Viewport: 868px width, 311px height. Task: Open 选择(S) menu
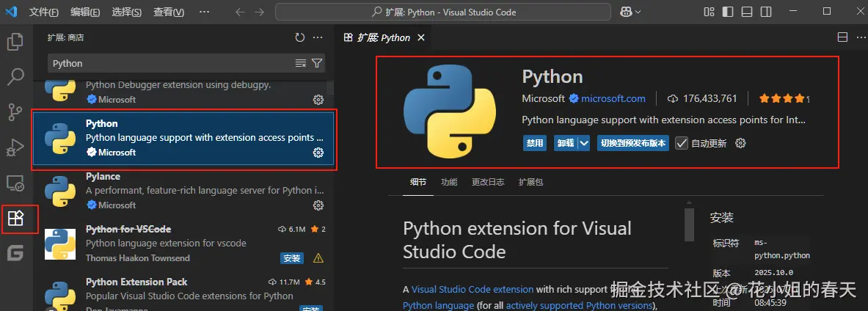click(127, 12)
